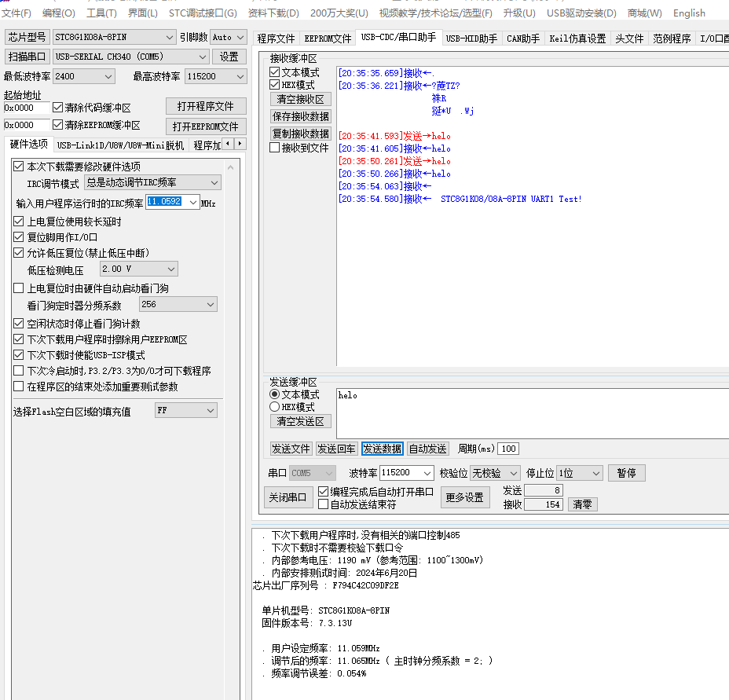Switch to EEPROM文件 tab
This screenshot has width=729, height=700.
click(x=328, y=38)
